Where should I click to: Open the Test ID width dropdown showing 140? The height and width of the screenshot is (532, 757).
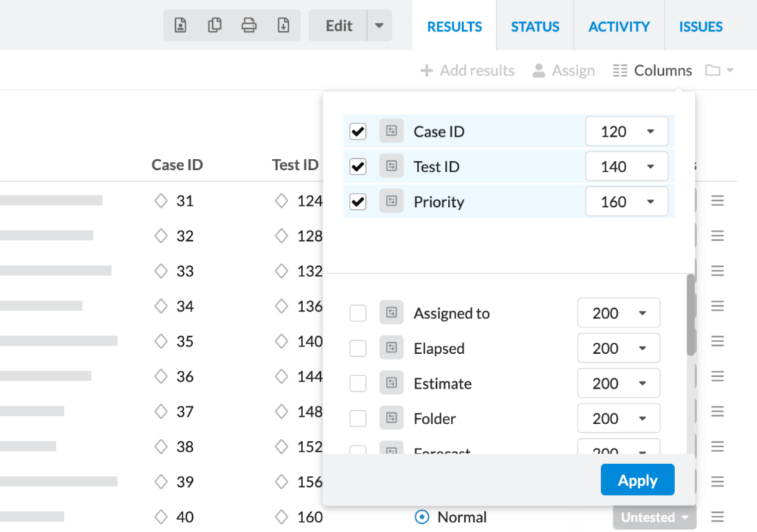pos(627,166)
